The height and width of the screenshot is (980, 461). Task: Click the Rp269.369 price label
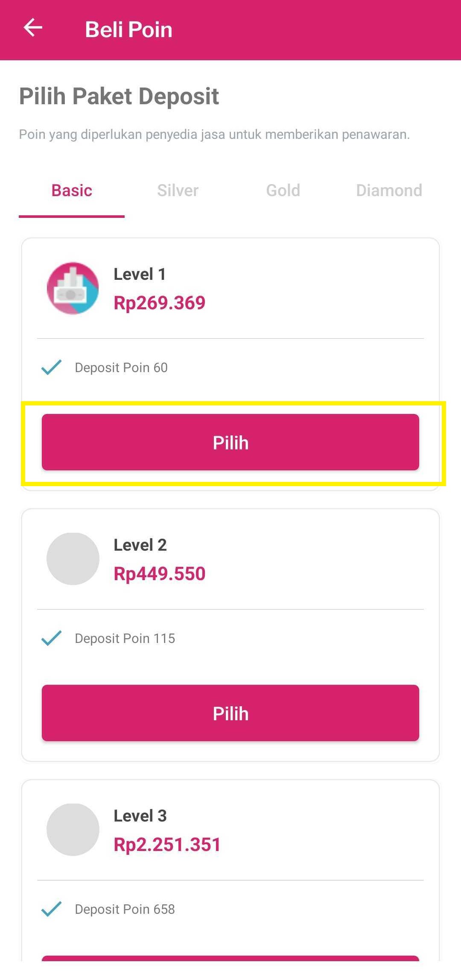pyautogui.click(x=160, y=302)
